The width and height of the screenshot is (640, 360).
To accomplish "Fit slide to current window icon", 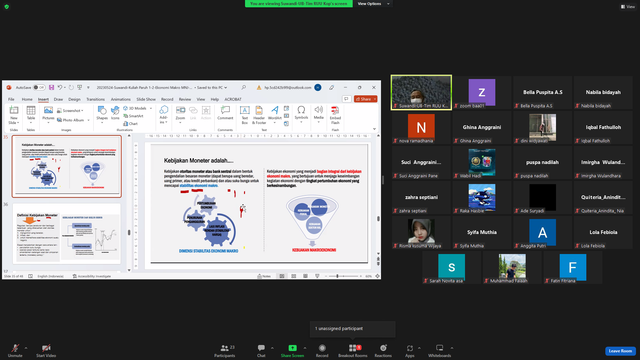I will click(378, 276).
